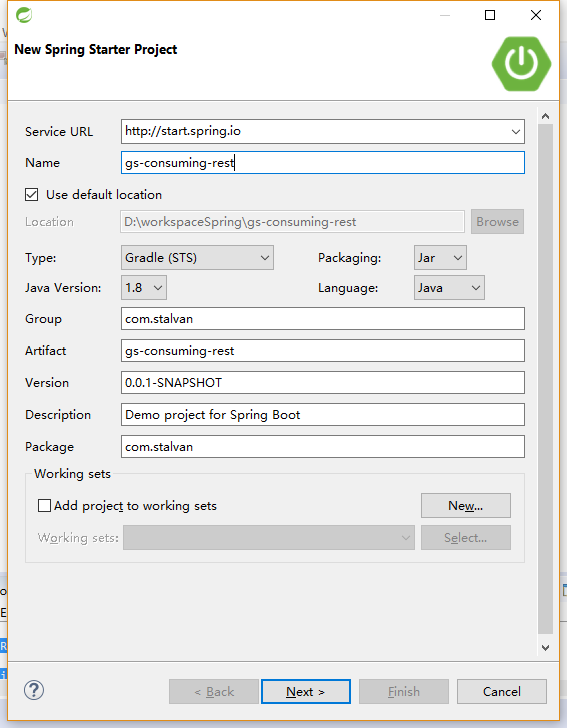Click the Description field

coord(323,415)
